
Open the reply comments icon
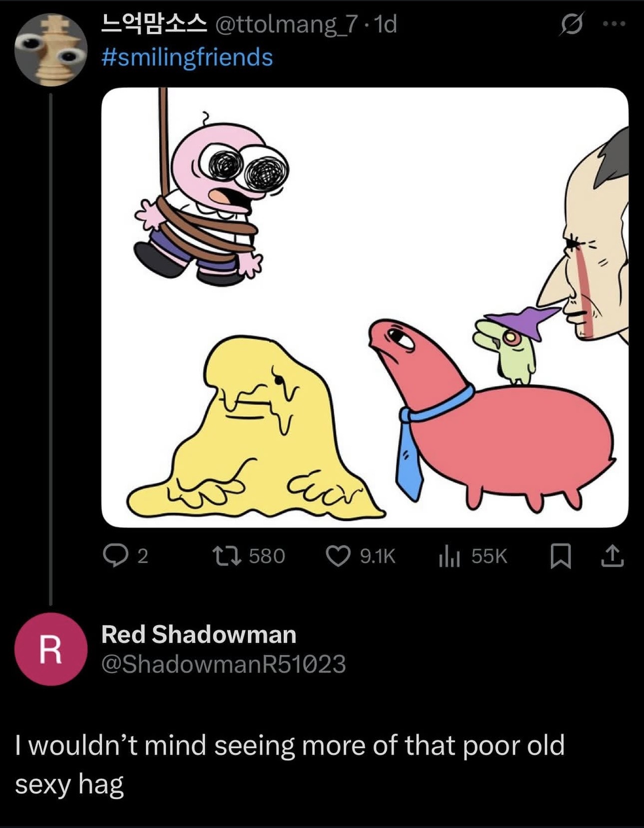point(114,556)
